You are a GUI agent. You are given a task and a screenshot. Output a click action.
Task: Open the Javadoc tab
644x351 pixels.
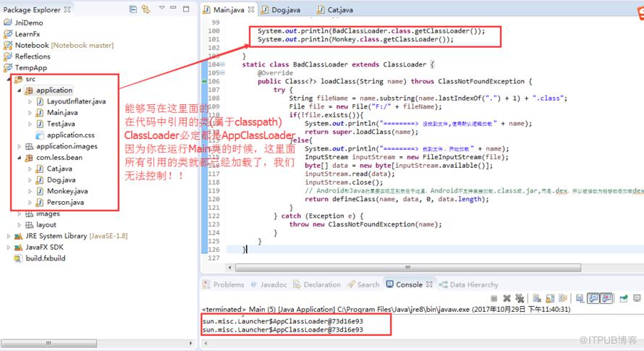point(269,284)
